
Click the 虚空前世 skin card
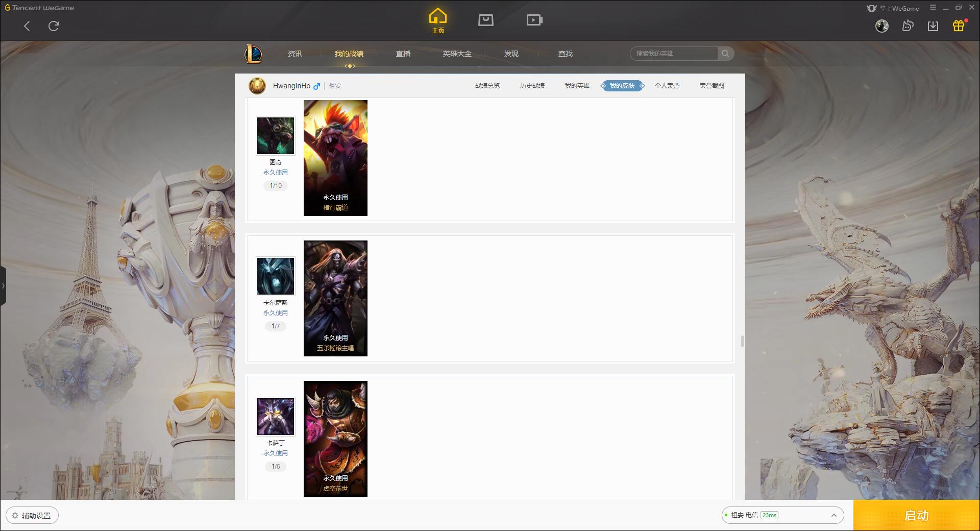tap(335, 439)
